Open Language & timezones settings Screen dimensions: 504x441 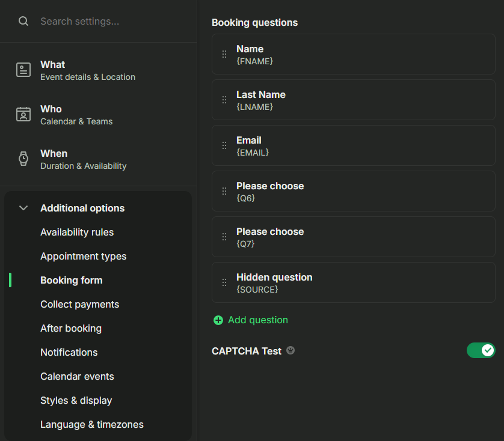coord(92,424)
